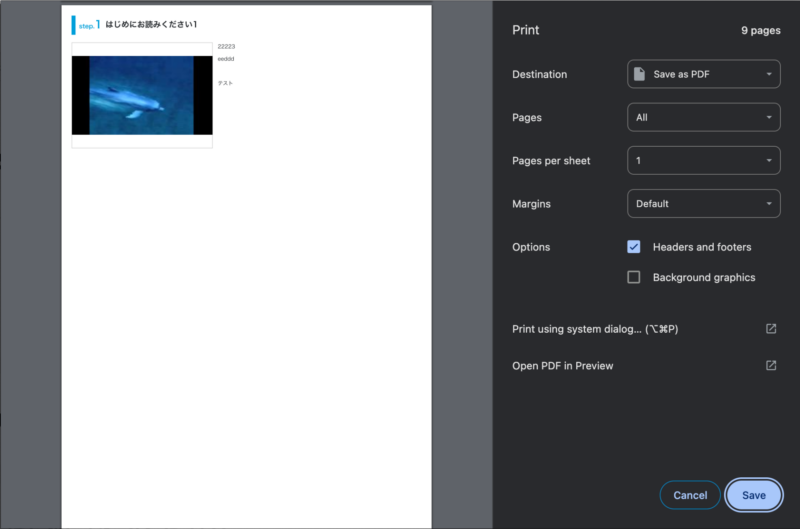Click the 9 pages count label

point(760,31)
